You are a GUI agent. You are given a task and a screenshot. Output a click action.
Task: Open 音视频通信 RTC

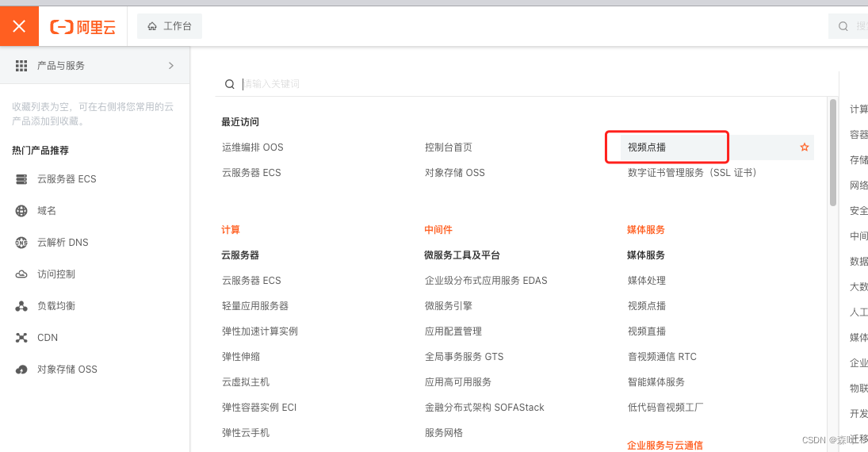point(662,357)
